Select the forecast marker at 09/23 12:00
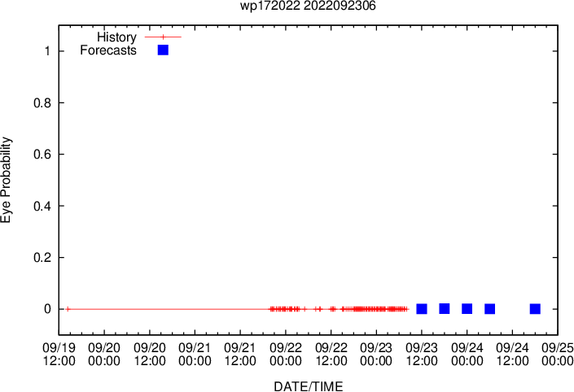 click(422, 309)
